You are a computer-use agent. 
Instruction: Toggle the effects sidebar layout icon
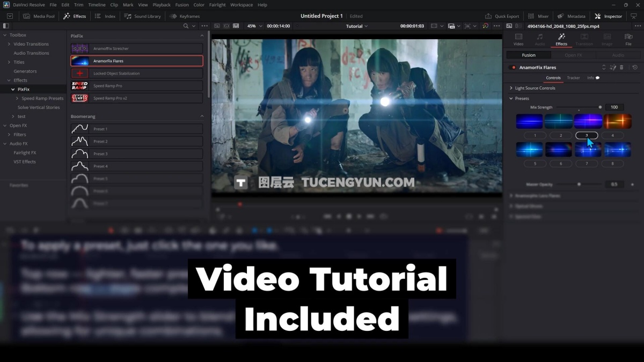pos(6,26)
